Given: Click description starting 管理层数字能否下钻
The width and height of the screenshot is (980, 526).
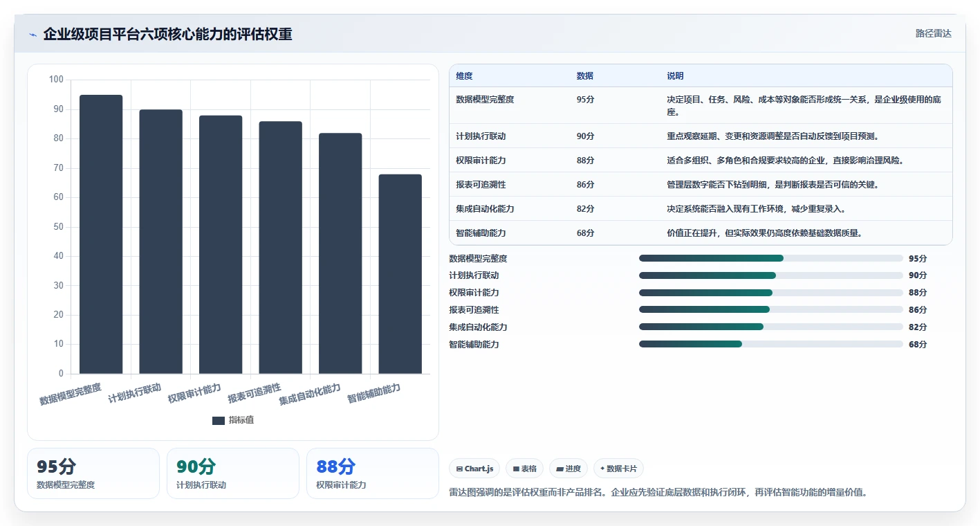Looking at the screenshot, I should pos(773,185).
